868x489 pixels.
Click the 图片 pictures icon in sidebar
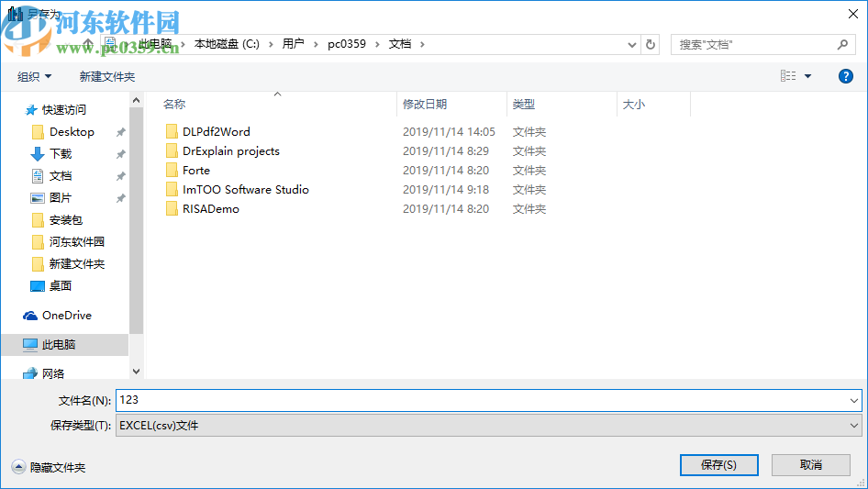point(38,197)
